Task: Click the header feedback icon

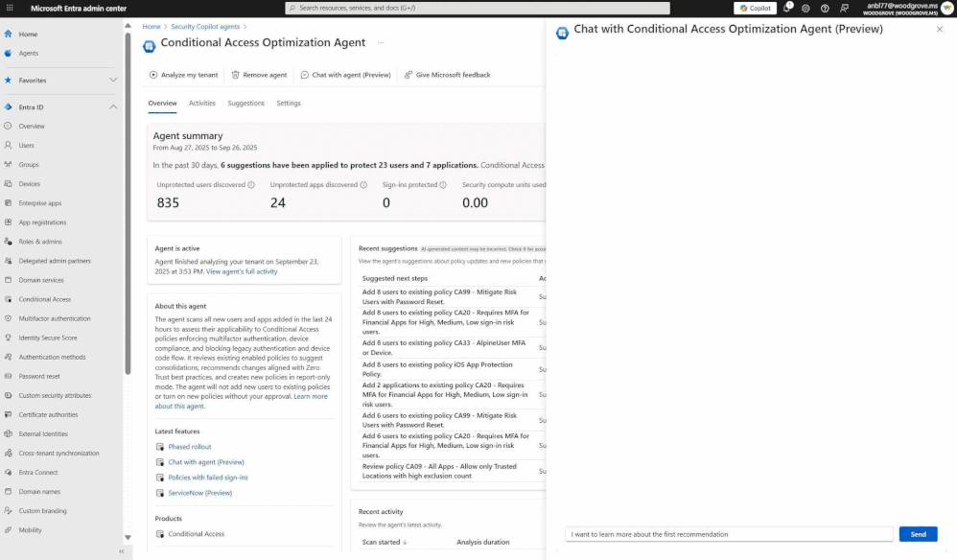Action: [x=844, y=8]
